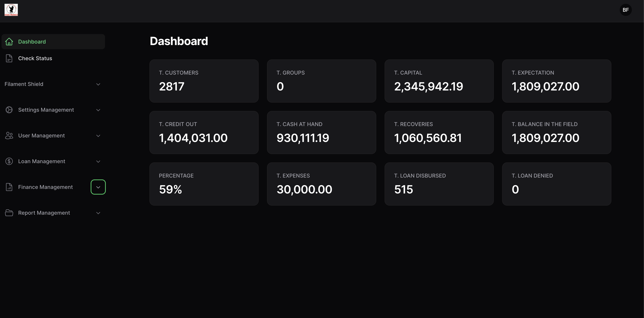The image size is (644, 318).
Task: Expand the Filament Shield group
Action: (x=98, y=84)
